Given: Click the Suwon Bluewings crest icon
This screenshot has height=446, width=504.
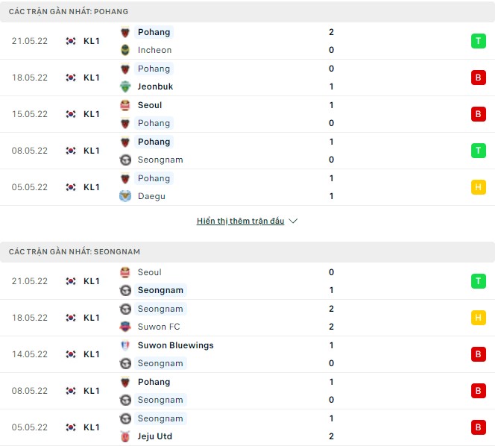Looking at the screenshot, I should pos(125,345).
